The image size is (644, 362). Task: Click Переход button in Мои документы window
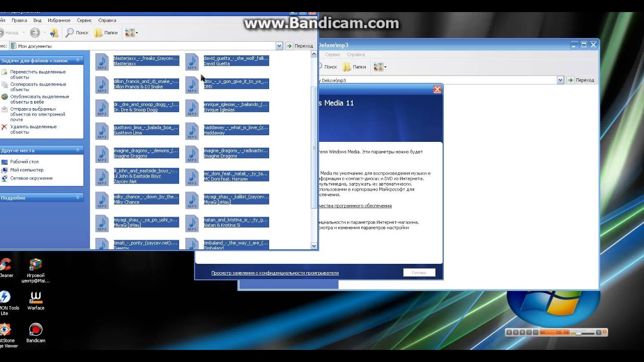click(x=300, y=46)
